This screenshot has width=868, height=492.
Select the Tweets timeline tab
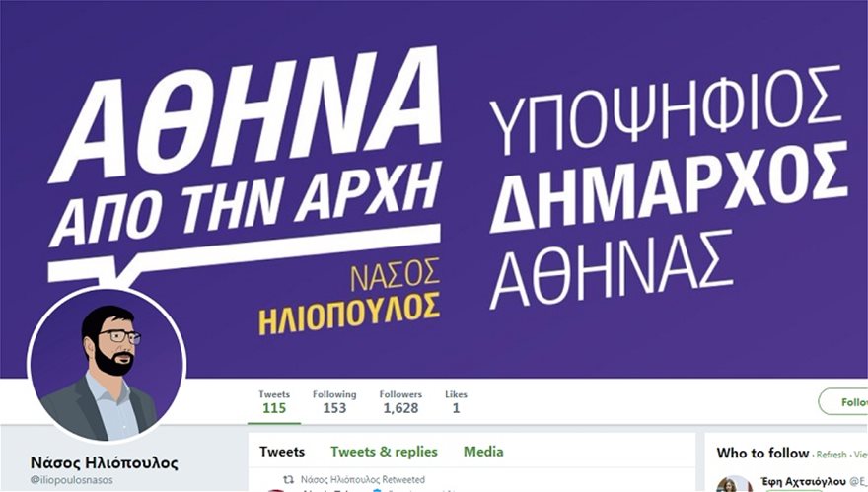pos(282,452)
